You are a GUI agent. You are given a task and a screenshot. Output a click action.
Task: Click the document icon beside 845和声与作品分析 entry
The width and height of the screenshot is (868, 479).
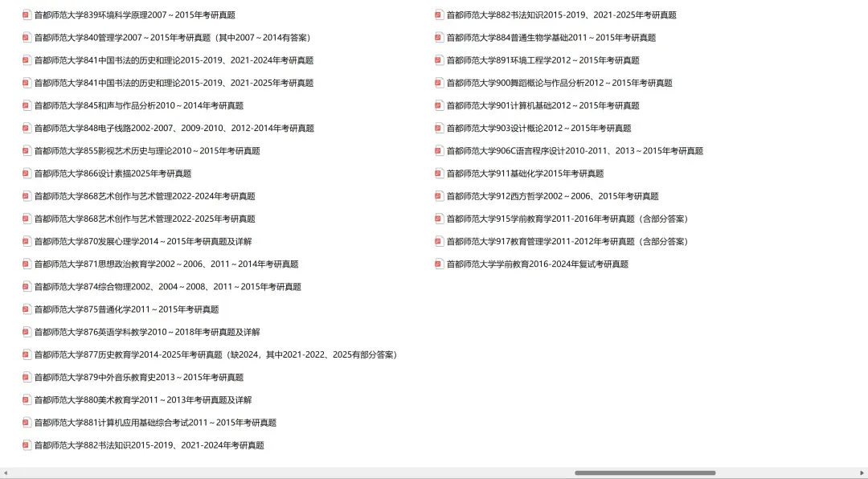coord(27,104)
